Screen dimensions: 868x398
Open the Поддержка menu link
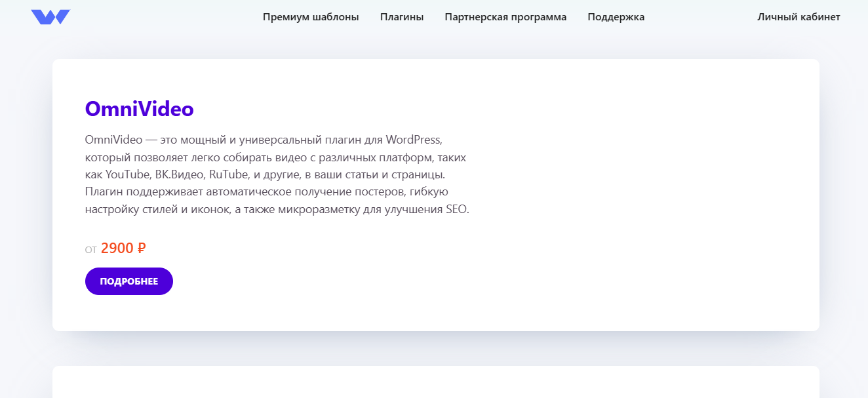click(616, 17)
